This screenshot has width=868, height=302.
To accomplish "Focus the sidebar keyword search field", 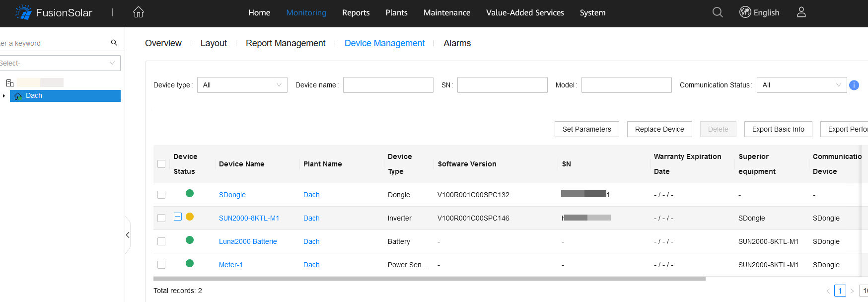I will pos(54,43).
